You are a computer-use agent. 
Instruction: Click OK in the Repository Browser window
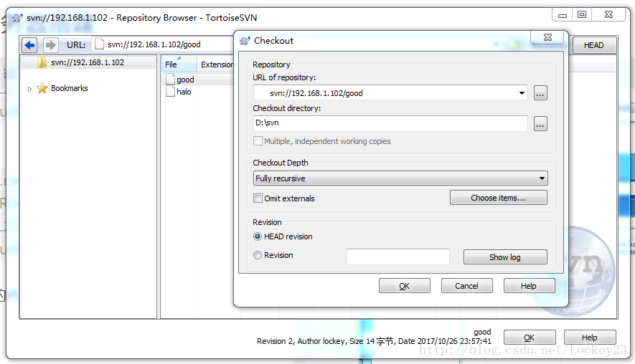click(530, 337)
